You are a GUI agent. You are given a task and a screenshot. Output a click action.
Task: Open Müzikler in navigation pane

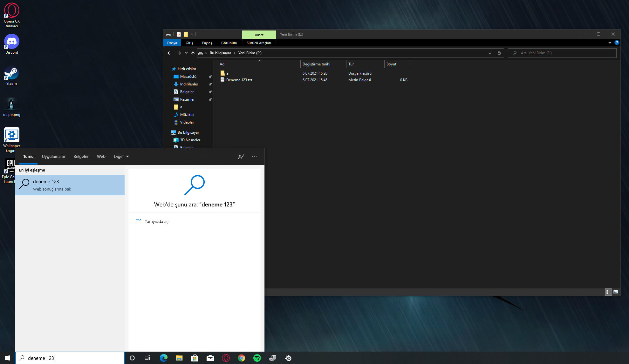[187, 115]
